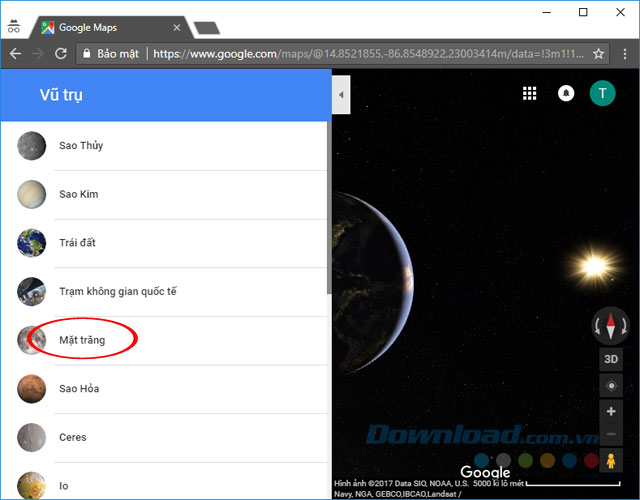The width and height of the screenshot is (640, 500).
Task: Open the account avatar T
Action: point(602,93)
